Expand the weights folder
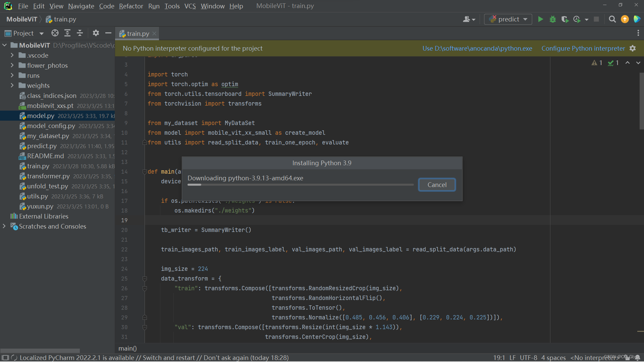The height and width of the screenshot is (362, 644). click(x=12, y=85)
